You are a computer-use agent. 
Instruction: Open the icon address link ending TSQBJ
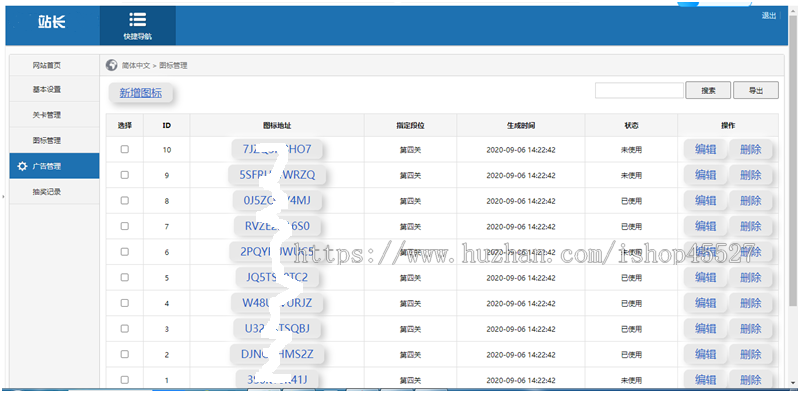pos(277,328)
